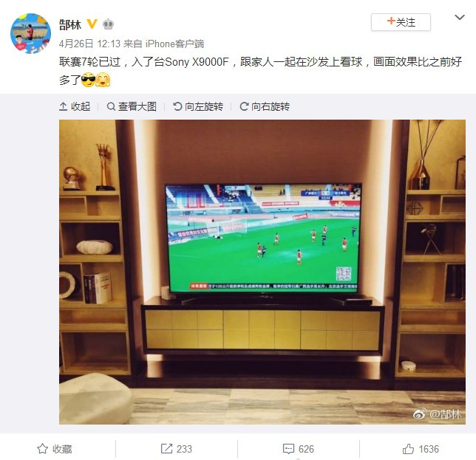476x460 pixels.
Task: Open comments with the speech bubble icon
Action: (288, 449)
